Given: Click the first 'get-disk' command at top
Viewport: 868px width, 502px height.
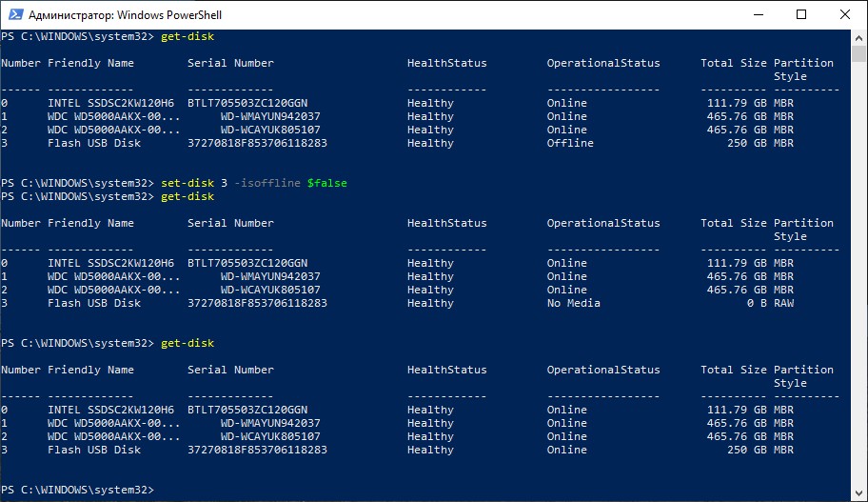Looking at the screenshot, I should pyautogui.click(x=187, y=36).
